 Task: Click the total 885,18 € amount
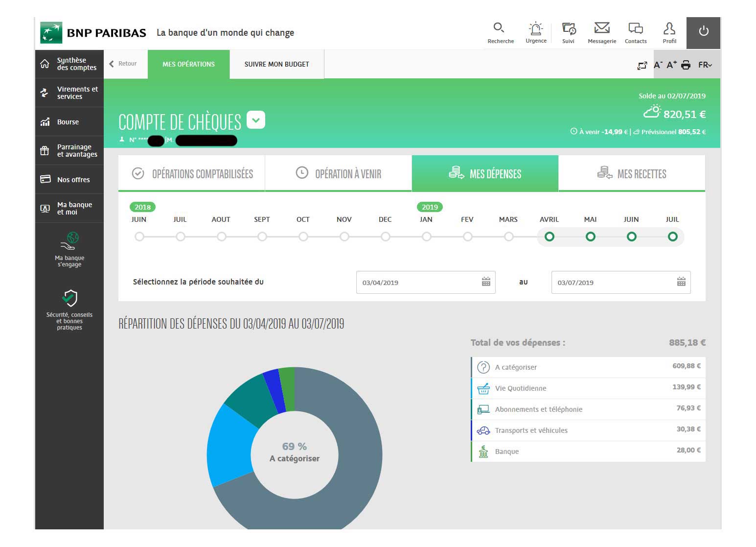click(687, 342)
